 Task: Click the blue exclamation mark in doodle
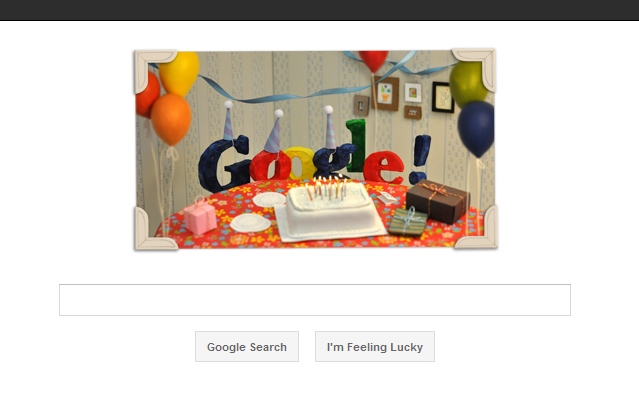(x=420, y=159)
